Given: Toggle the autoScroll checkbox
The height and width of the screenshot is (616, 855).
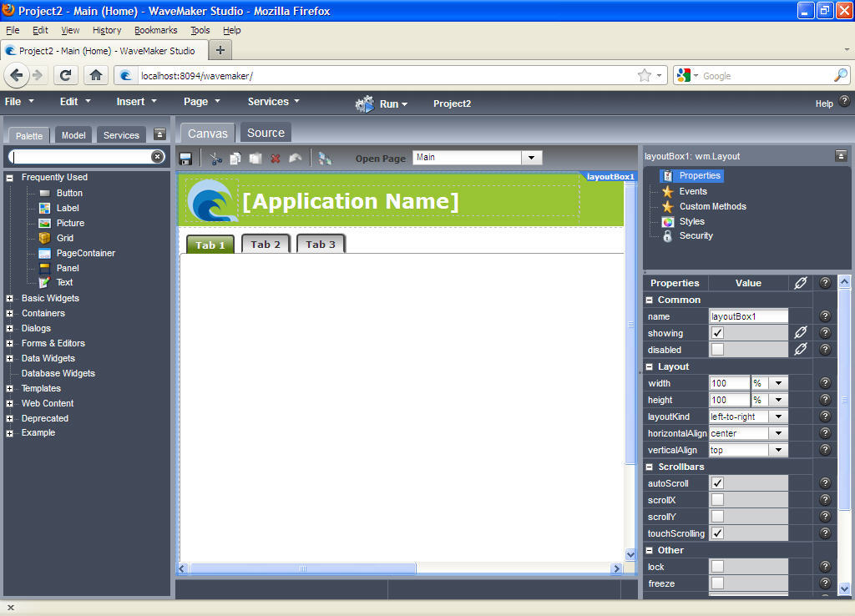Looking at the screenshot, I should click(x=717, y=483).
